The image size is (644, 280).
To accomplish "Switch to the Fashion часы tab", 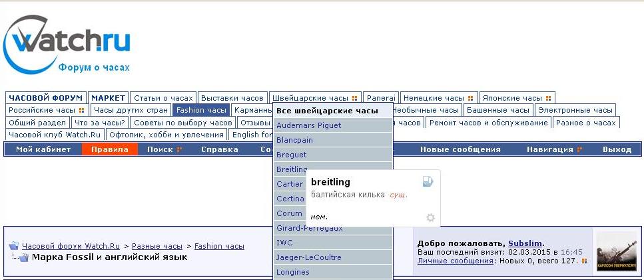I will (x=201, y=110).
